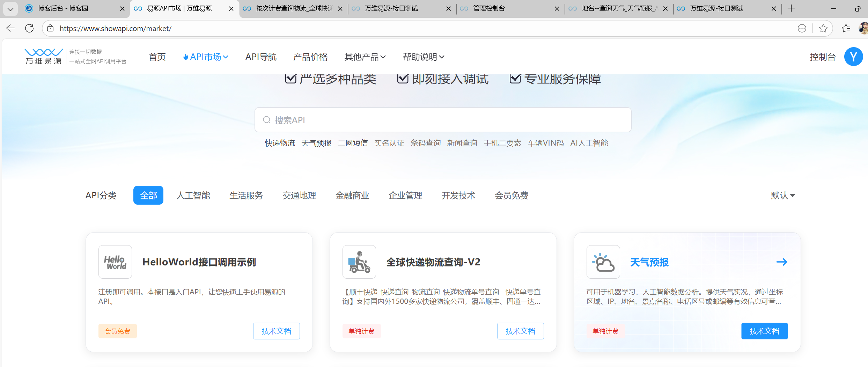Search the 车辆VIN码 hot keyword
The height and width of the screenshot is (367, 868).
pyautogui.click(x=546, y=143)
